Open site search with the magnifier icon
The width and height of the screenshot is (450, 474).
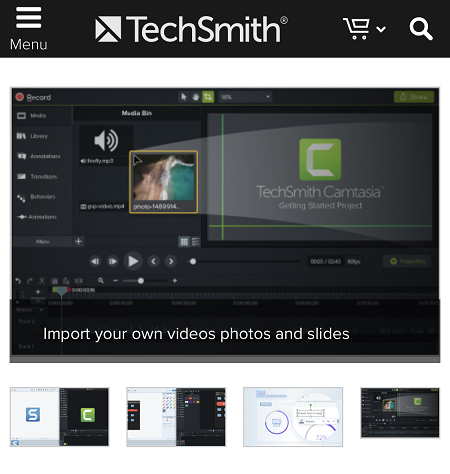pos(421,29)
